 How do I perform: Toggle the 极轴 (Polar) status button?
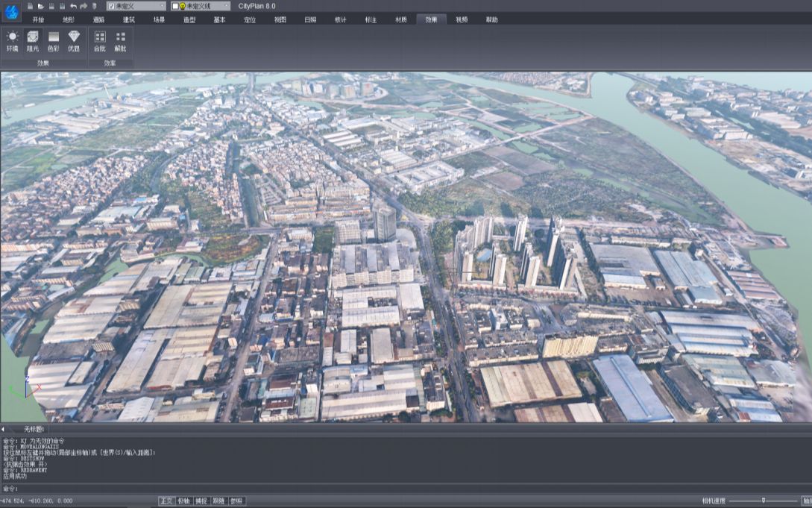point(183,501)
